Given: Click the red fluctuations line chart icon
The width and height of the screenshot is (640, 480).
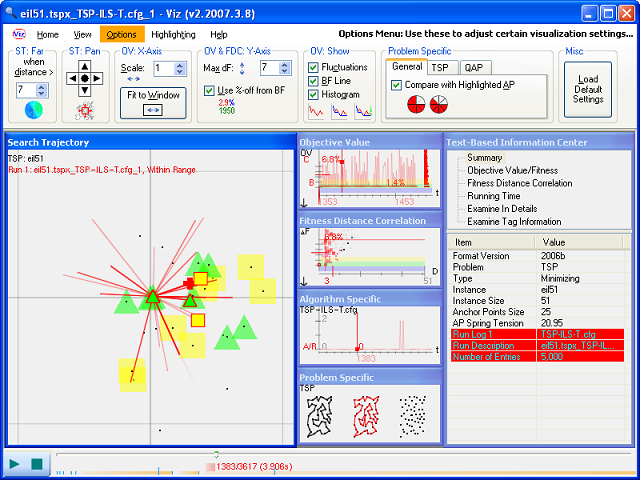Looking at the screenshot, I should [316, 111].
